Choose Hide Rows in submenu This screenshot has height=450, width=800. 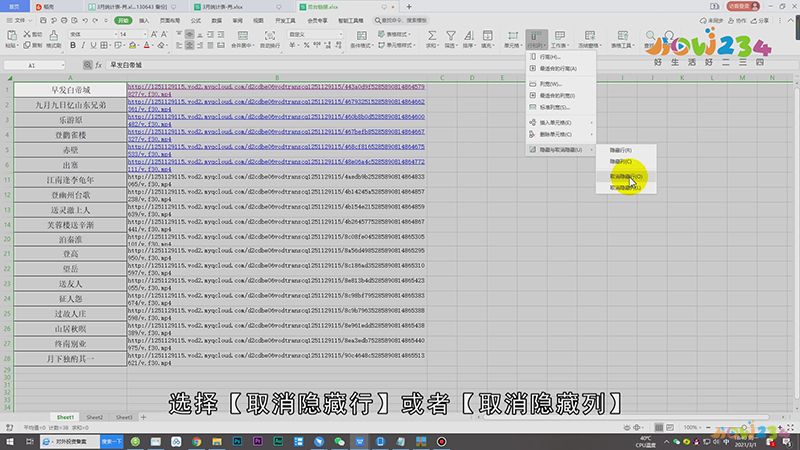626,150
